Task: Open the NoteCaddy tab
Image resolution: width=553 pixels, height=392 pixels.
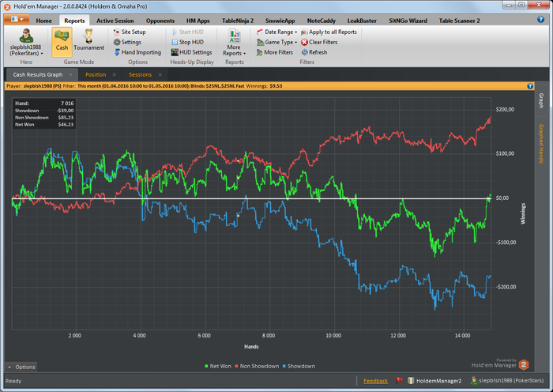Action: coord(322,21)
